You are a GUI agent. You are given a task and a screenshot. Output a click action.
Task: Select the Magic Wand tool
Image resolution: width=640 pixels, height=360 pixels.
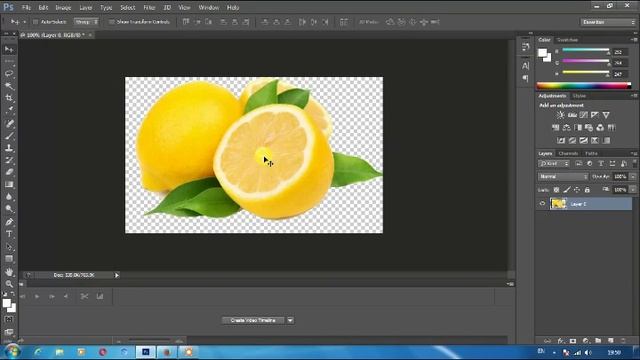point(9,86)
